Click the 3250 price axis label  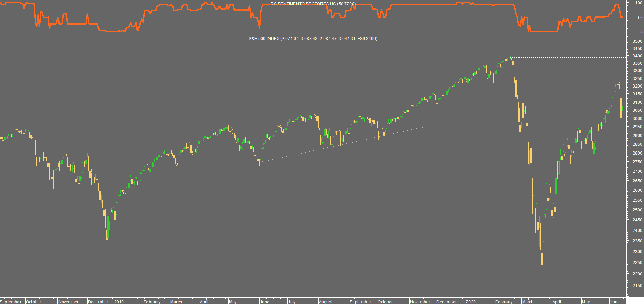click(x=637, y=79)
